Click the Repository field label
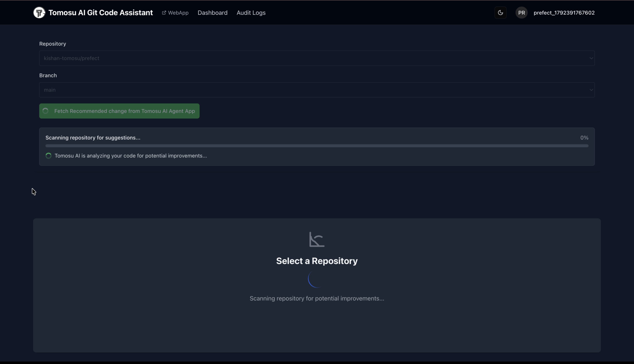The width and height of the screenshot is (634, 364). [x=52, y=44]
